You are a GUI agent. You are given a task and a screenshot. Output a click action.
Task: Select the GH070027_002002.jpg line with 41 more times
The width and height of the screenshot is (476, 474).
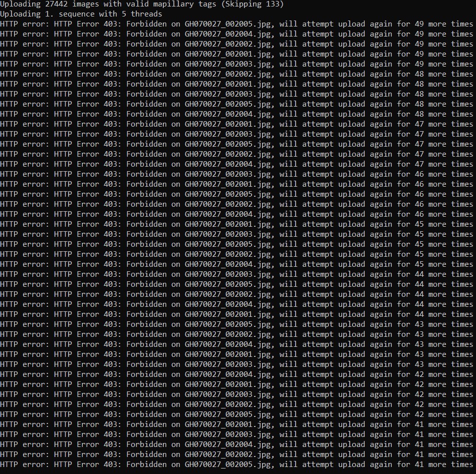pyautogui.click(x=236, y=454)
